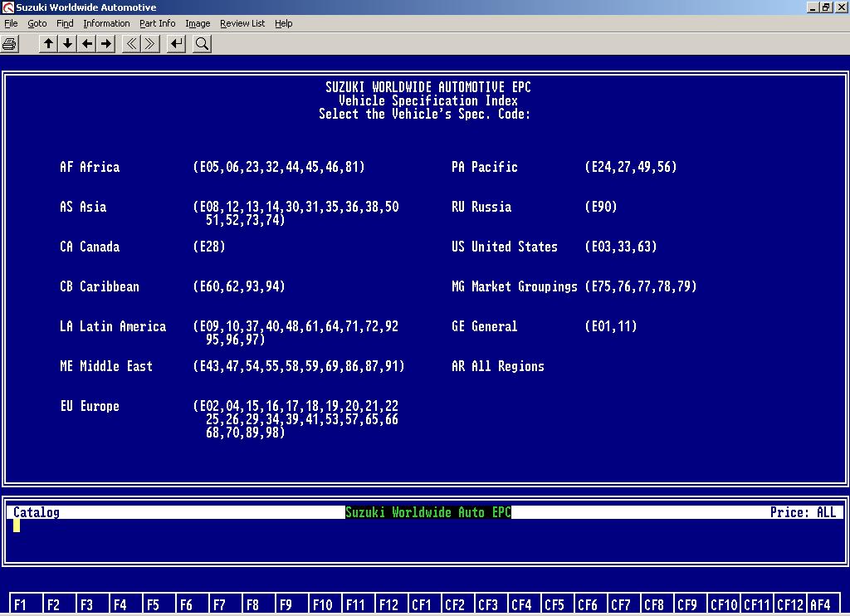Select the LA Latin America region
Viewport: 850px width, 616px height.
[113, 326]
